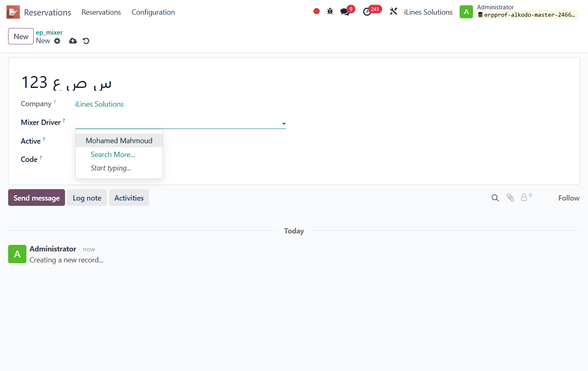Open the iLines Solutions company link

click(100, 104)
